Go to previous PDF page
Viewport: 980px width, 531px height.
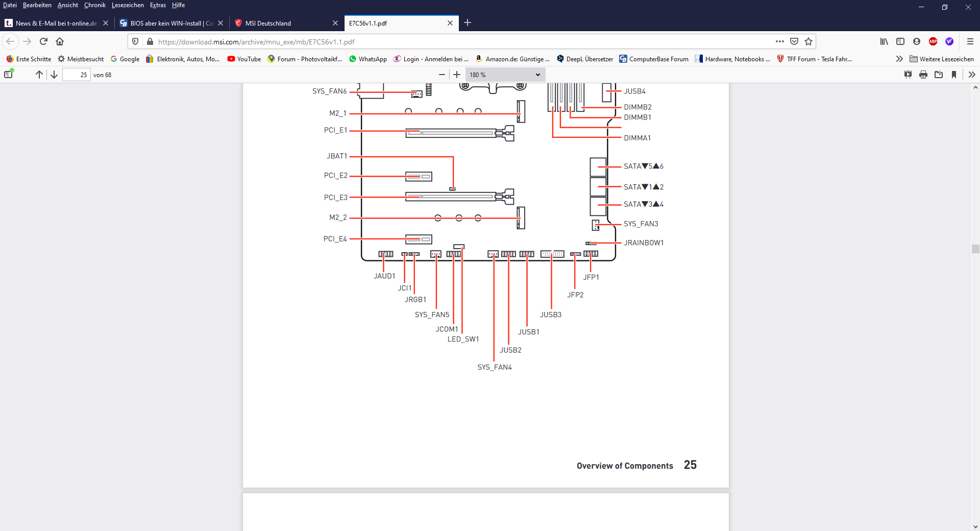point(39,75)
